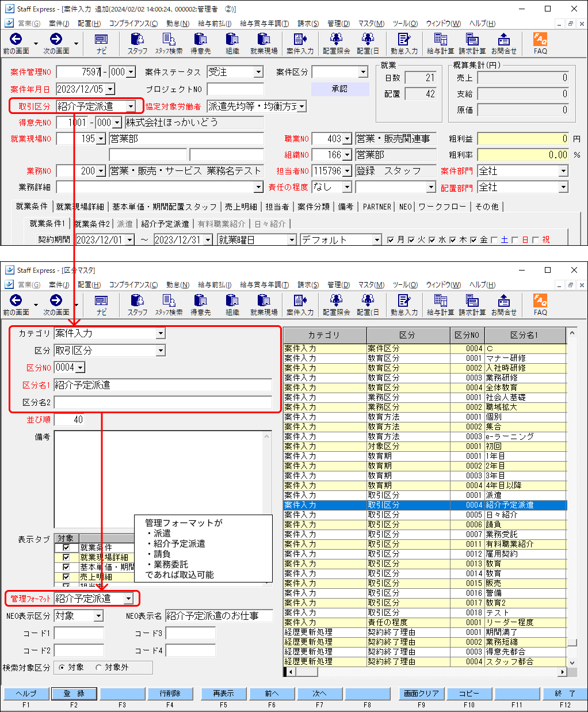Open 配置照会 in the 案件入力 window toolbar
Viewport: 588px width, 712px height.
click(x=337, y=43)
